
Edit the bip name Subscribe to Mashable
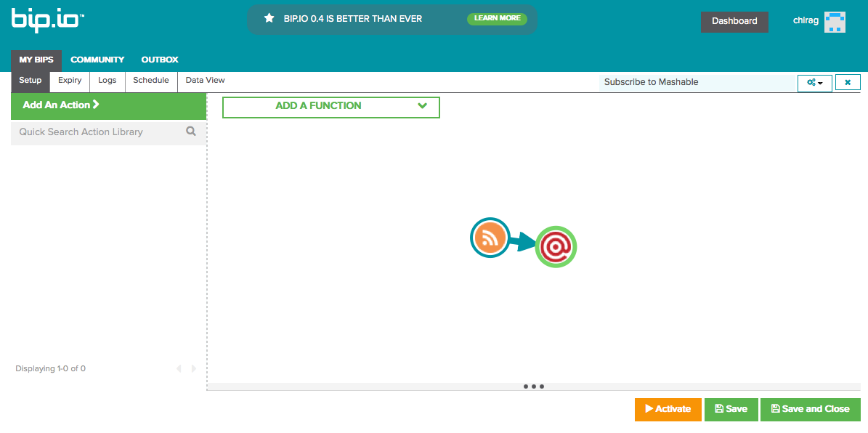[x=697, y=83]
